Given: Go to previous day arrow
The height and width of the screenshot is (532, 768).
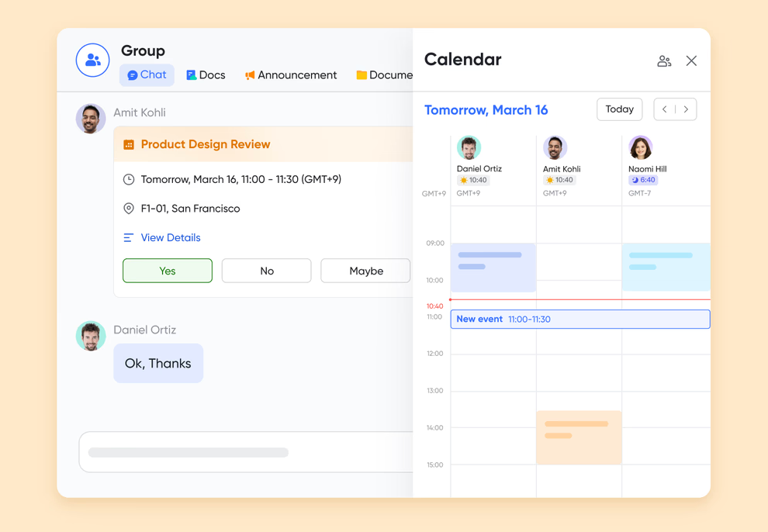Looking at the screenshot, I should click(x=665, y=109).
